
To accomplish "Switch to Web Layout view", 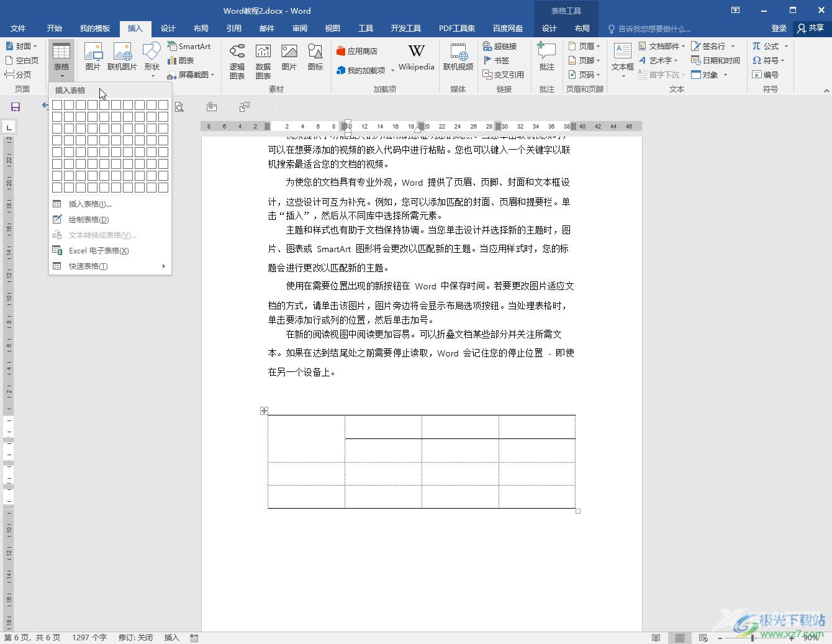I will tap(703, 638).
